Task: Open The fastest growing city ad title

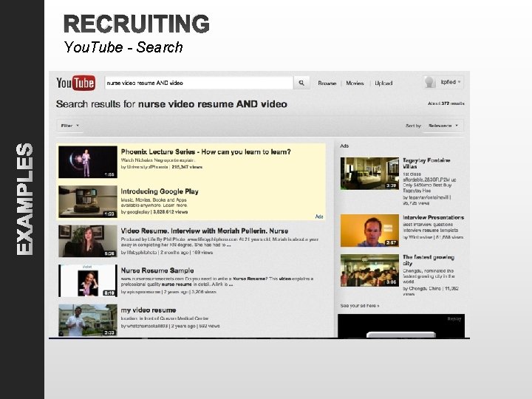Action: 428,260
